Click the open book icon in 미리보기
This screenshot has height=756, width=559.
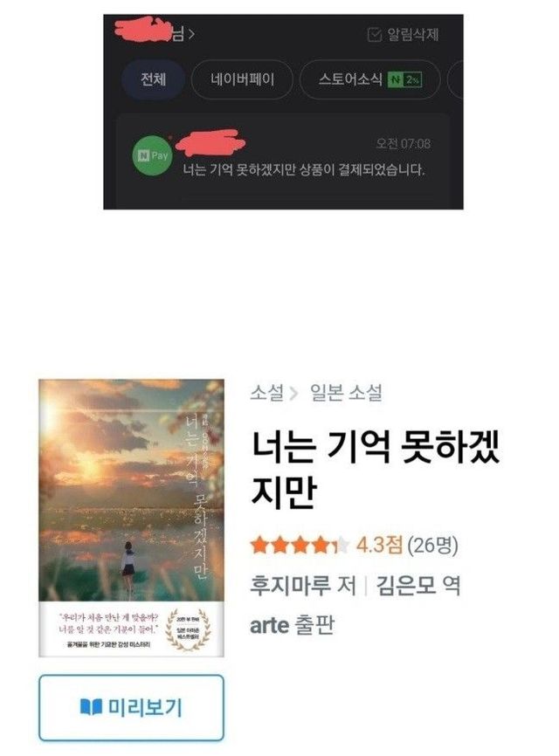tap(91, 707)
